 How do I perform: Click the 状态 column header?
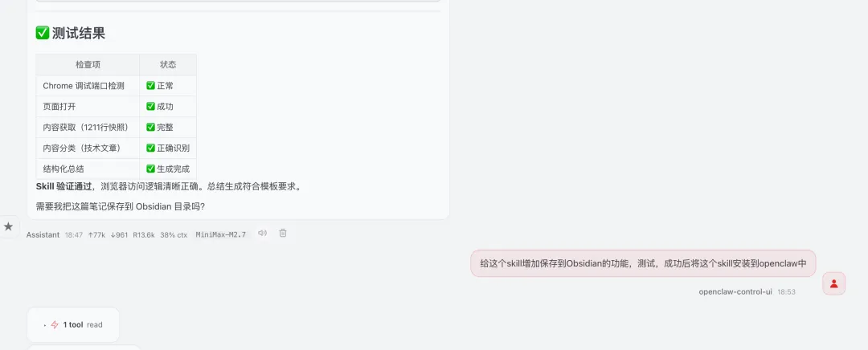click(x=168, y=65)
